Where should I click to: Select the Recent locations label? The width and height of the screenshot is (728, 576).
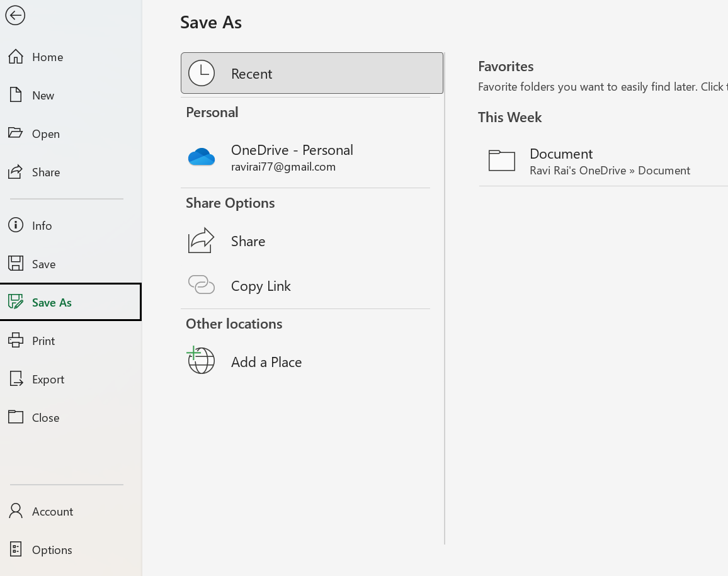252,74
